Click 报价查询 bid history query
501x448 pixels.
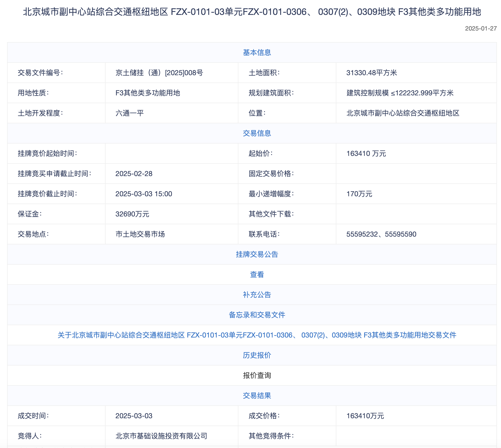(x=257, y=375)
